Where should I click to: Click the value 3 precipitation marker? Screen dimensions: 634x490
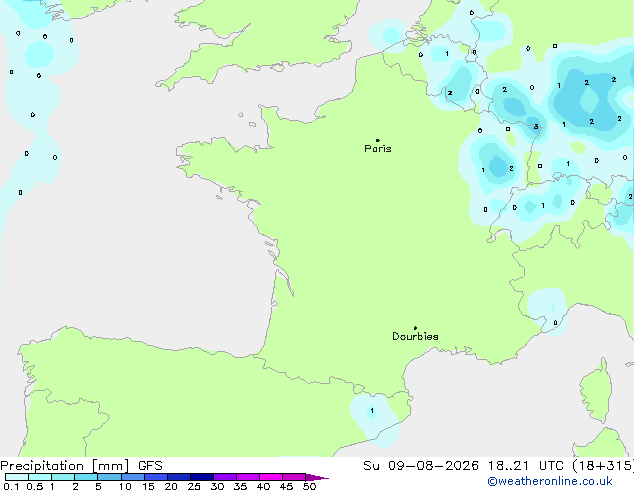[x=536, y=127]
